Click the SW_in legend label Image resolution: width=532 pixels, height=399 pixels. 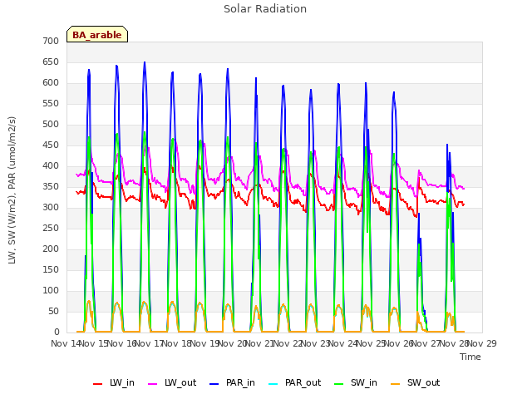[x=364, y=382]
